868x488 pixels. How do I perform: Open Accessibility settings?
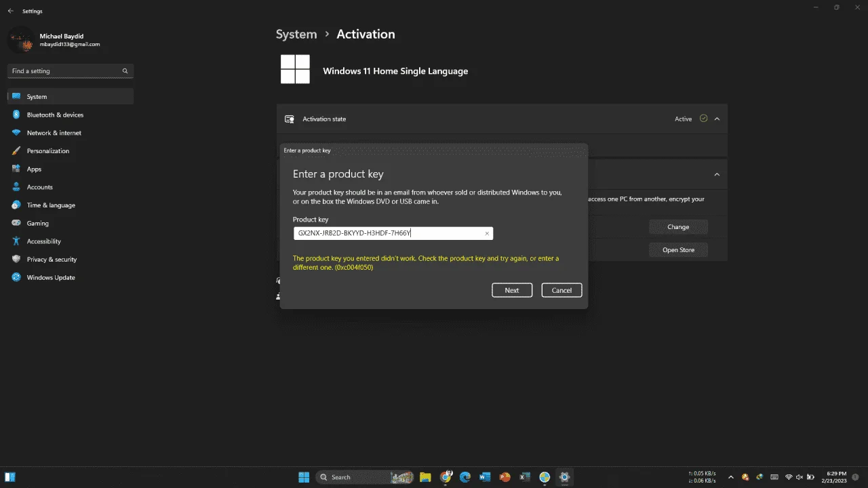point(71,241)
